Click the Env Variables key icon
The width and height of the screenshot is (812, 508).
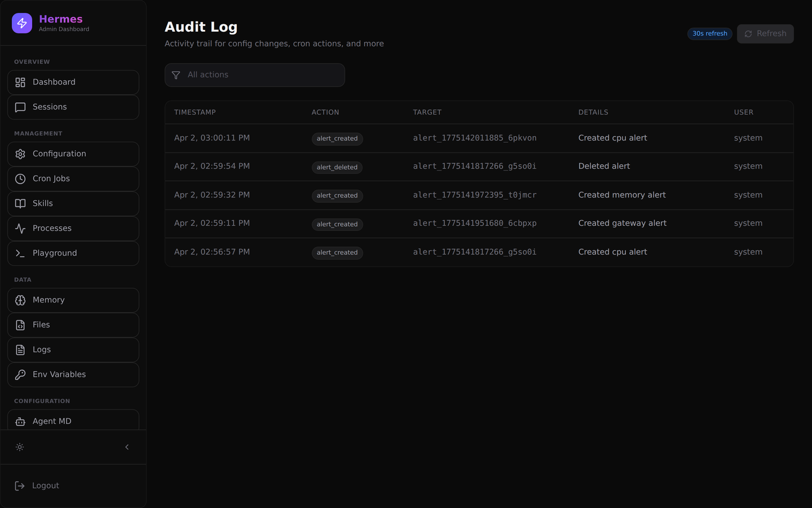point(20,375)
